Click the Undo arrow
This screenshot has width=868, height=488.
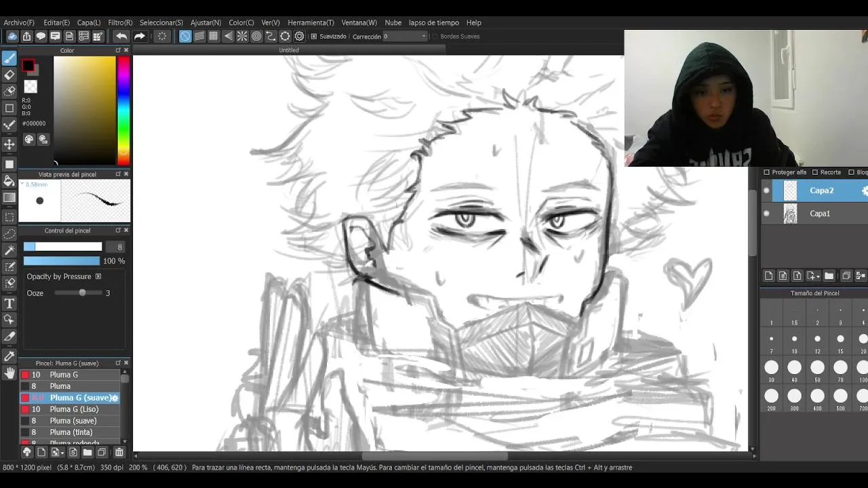[x=121, y=36]
